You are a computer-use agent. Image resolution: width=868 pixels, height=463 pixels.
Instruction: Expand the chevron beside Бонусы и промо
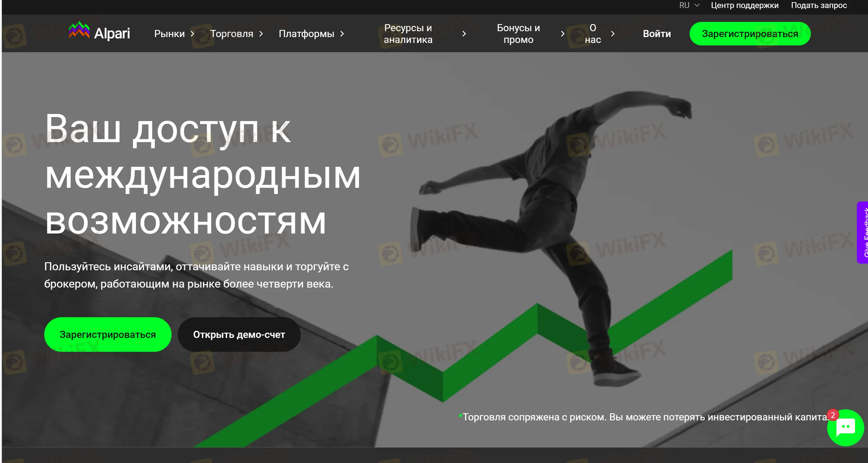(x=562, y=34)
